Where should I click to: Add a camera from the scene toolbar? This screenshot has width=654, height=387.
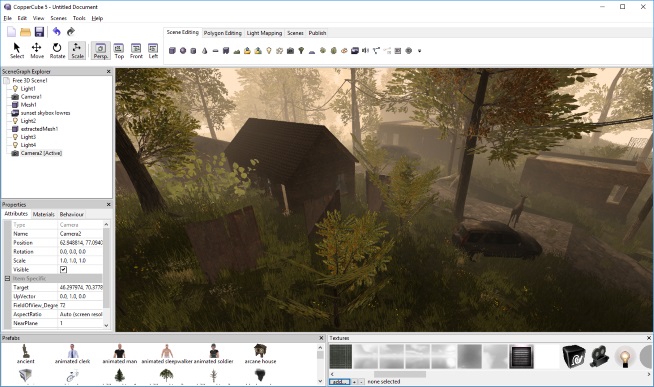[x=290, y=50]
